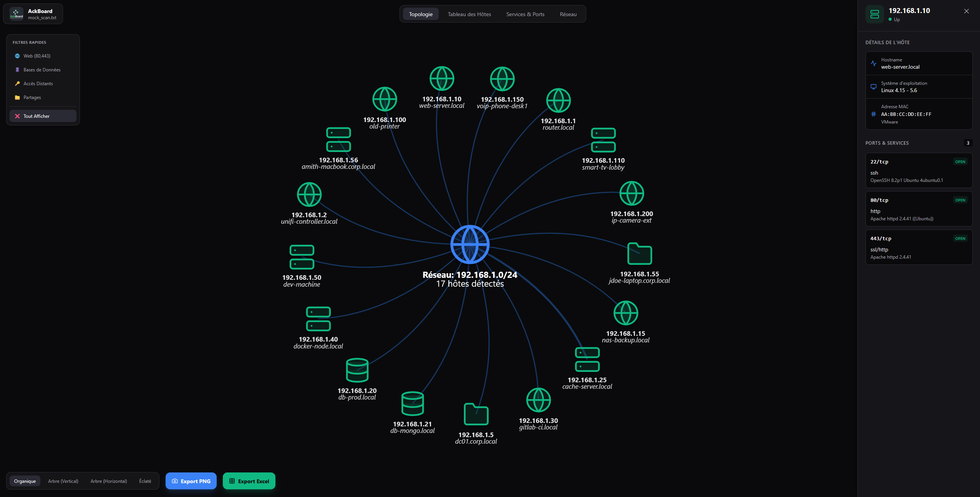
Task: Click the AckBoard logo icon
Action: 16,14
